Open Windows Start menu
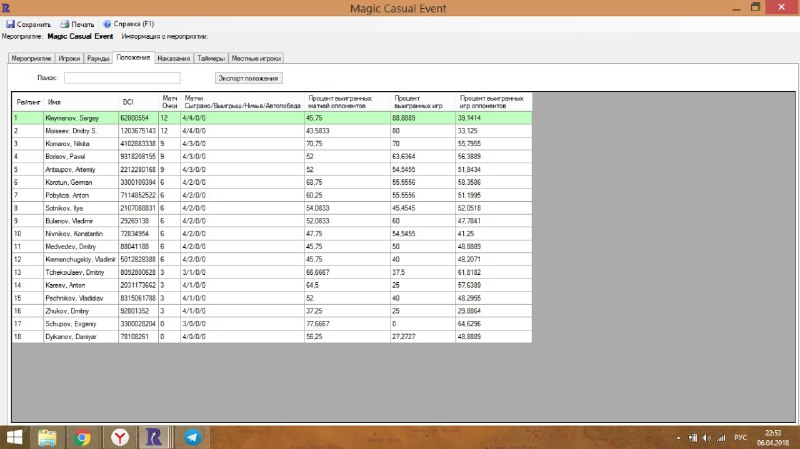Viewport: 800px width, 449px height. [x=15, y=437]
